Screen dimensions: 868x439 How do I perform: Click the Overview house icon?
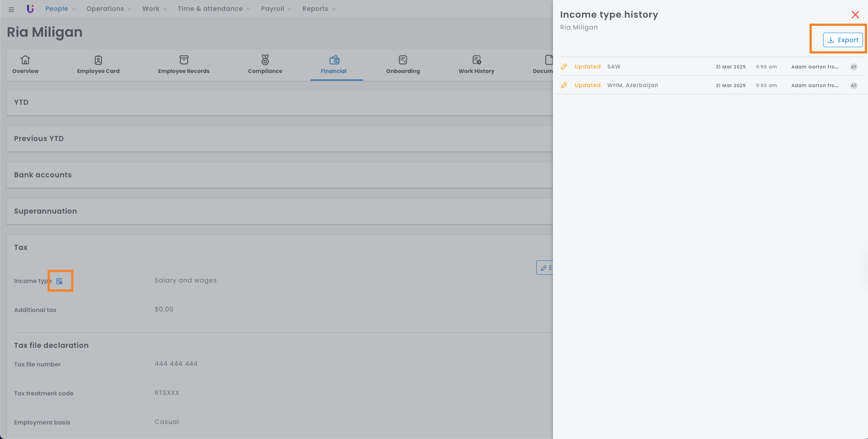(x=25, y=60)
